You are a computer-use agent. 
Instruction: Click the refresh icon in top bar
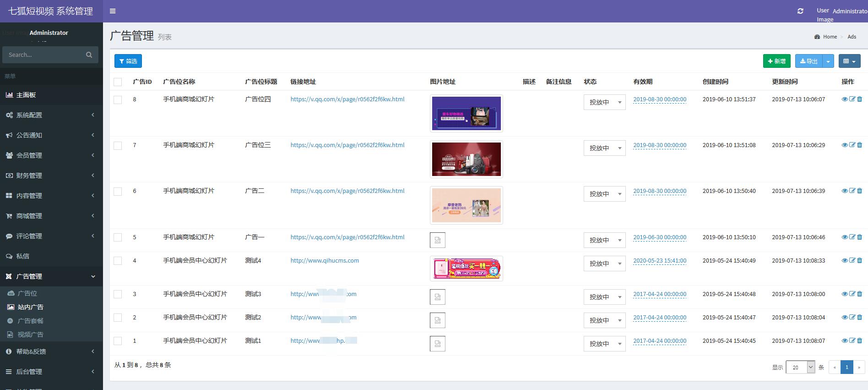800,11
